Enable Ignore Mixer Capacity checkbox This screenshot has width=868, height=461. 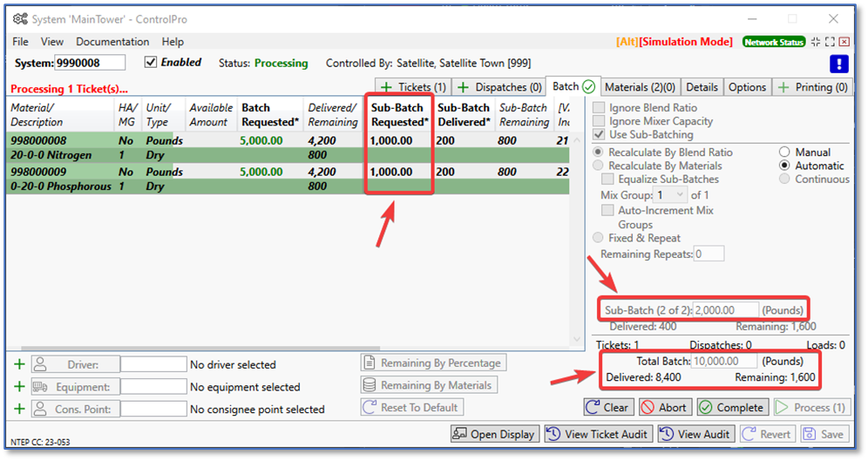599,121
